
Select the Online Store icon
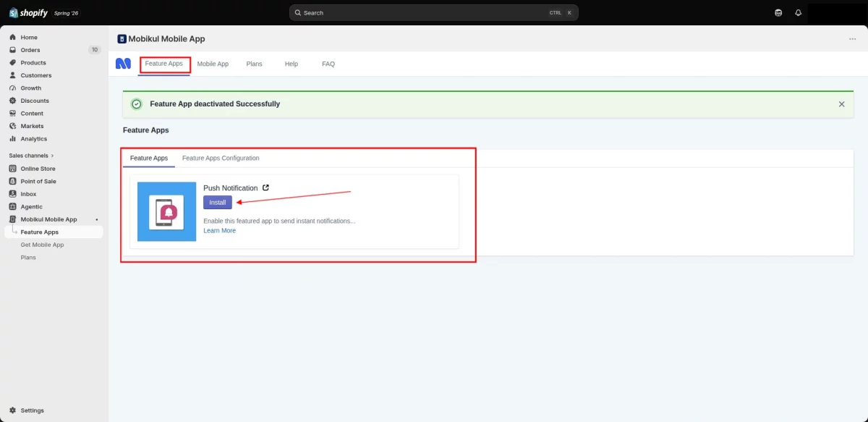point(13,169)
